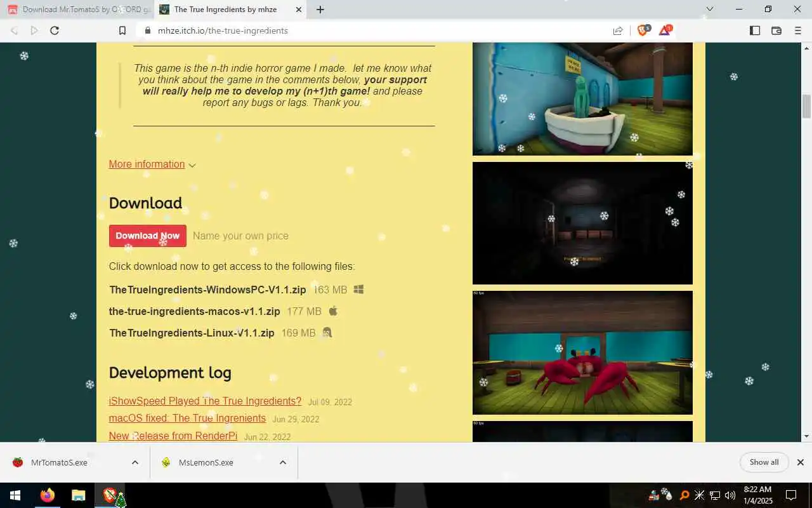
Task: Toggle the browser sidebar panel icon
Action: click(755, 30)
